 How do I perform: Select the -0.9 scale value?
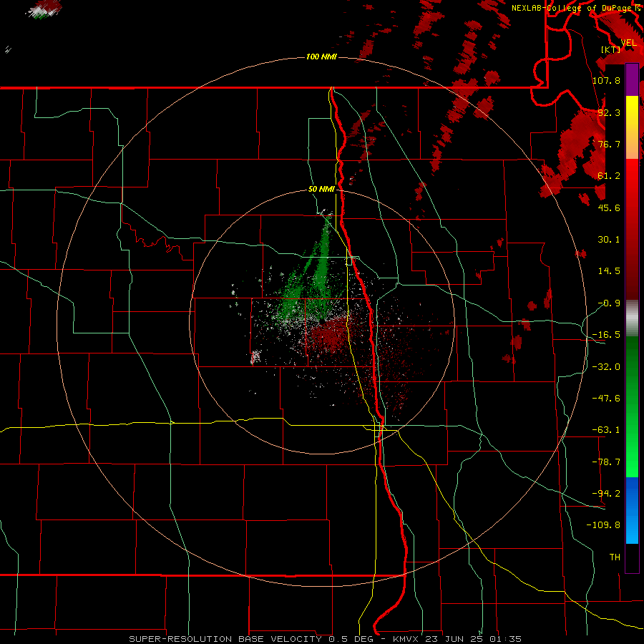tap(609, 303)
